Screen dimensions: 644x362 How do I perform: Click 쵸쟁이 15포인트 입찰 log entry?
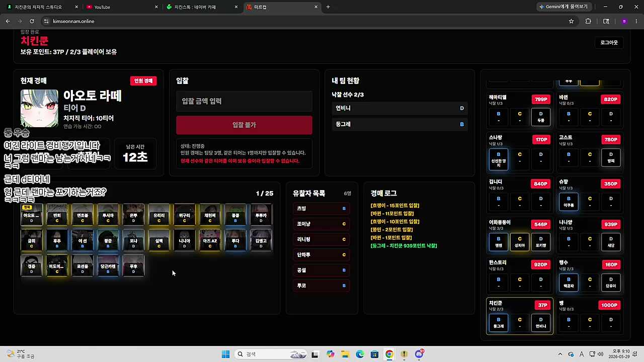[x=394, y=206]
